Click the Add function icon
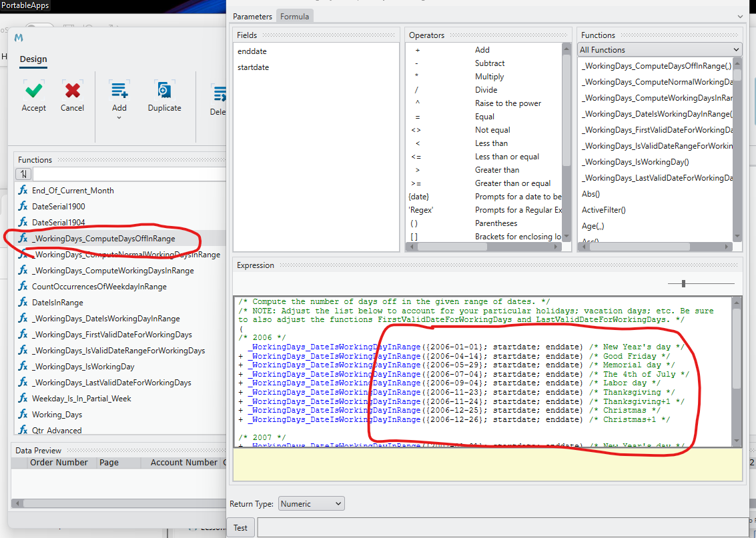 pyautogui.click(x=119, y=90)
